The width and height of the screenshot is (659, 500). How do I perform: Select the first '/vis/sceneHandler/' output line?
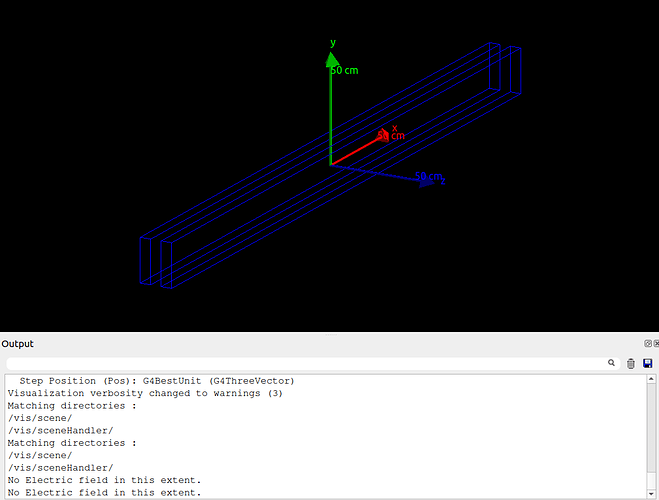[61, 431]
